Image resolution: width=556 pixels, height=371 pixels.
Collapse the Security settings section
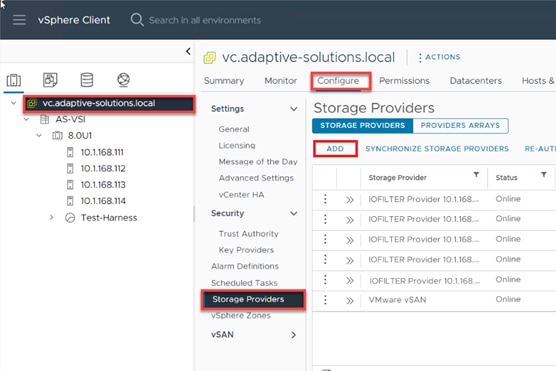click(x=294, y=214)
